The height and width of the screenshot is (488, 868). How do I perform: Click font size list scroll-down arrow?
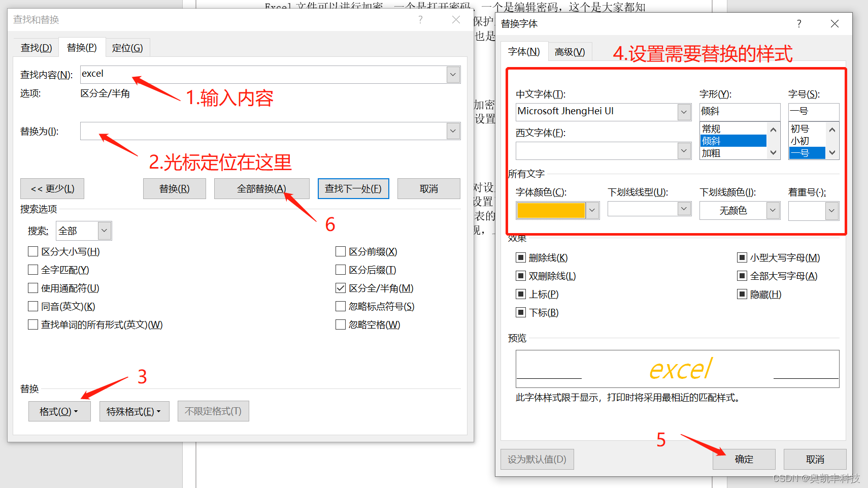(832, 152)
